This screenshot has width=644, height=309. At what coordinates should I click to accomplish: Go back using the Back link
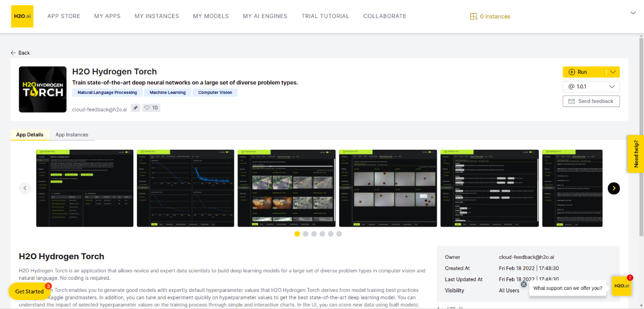(20, 53)
